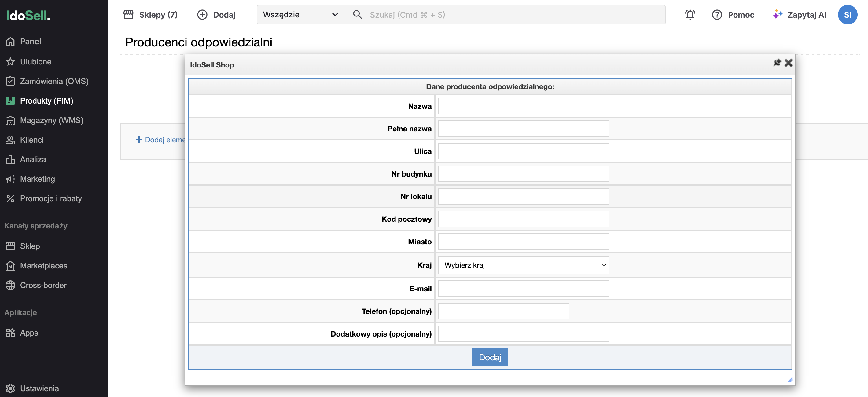Screen dimensions: 868x397
Task: Click the Dodaj label in top bar
Action: tap(224, 14)
